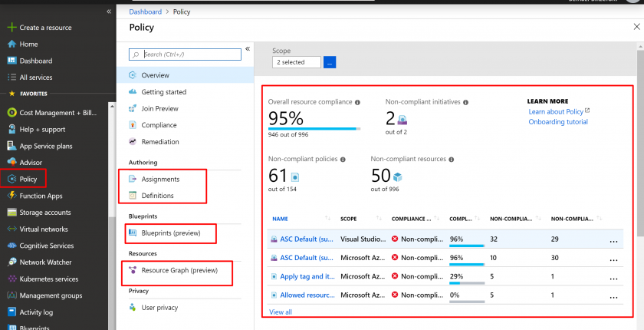Select the Function Apps lightning icon
The image size is (644, 330).
point(11,196)
